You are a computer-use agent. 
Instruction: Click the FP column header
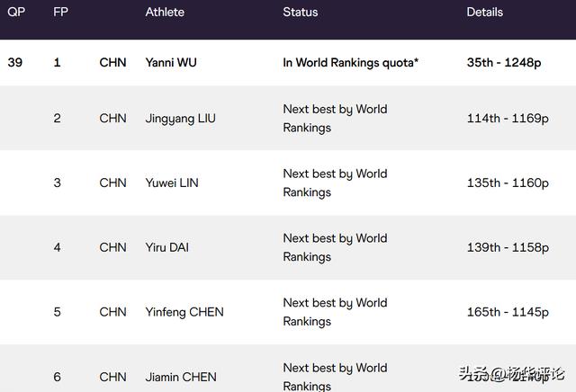click(x=60, y=12)
